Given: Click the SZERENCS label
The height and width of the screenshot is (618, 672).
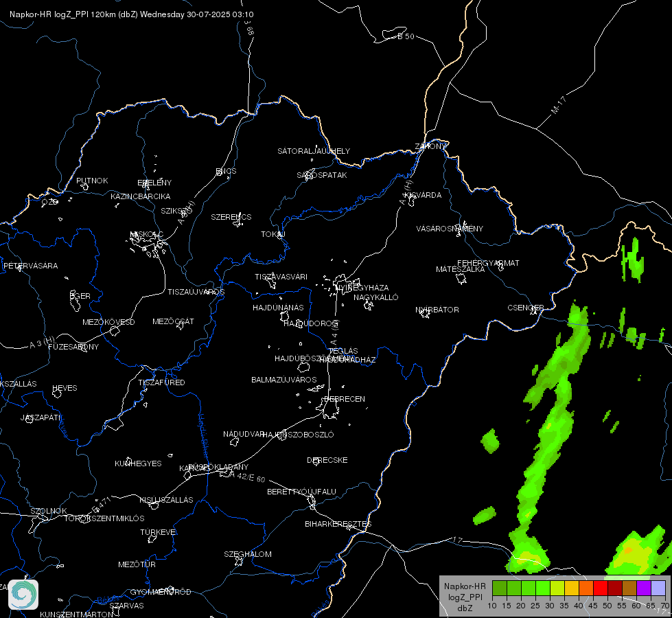Looking at the screenshot, I should pos(231,217).
